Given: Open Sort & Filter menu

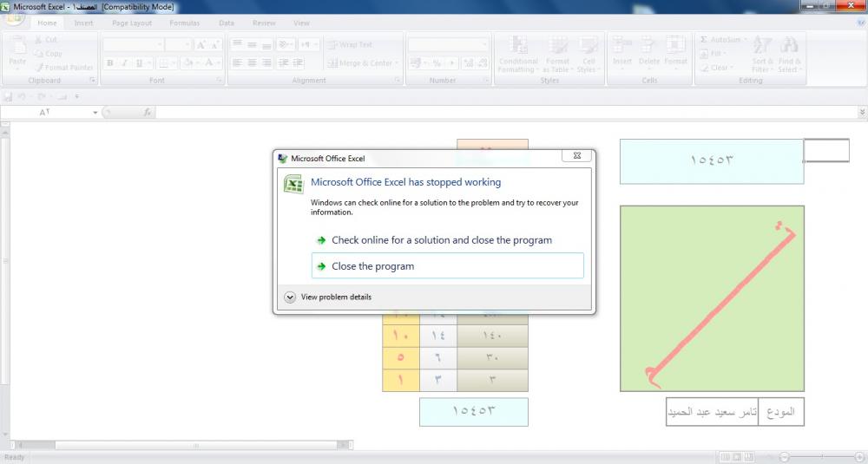Looking at the screenshot, I should click(762, 54).
